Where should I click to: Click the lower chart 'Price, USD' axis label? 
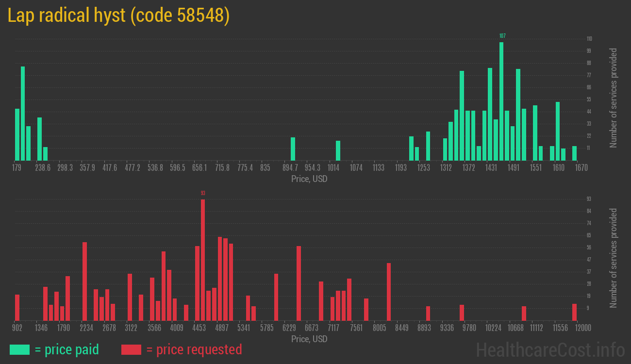[309, 339]
